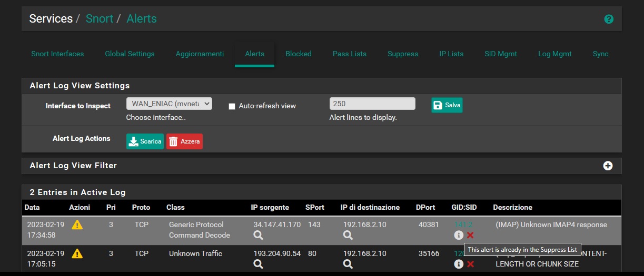The width and height of the screenshot is (644, 276).
Task: Click the warning icon for 17:05:15 alert
Action: tap(77, 254)
